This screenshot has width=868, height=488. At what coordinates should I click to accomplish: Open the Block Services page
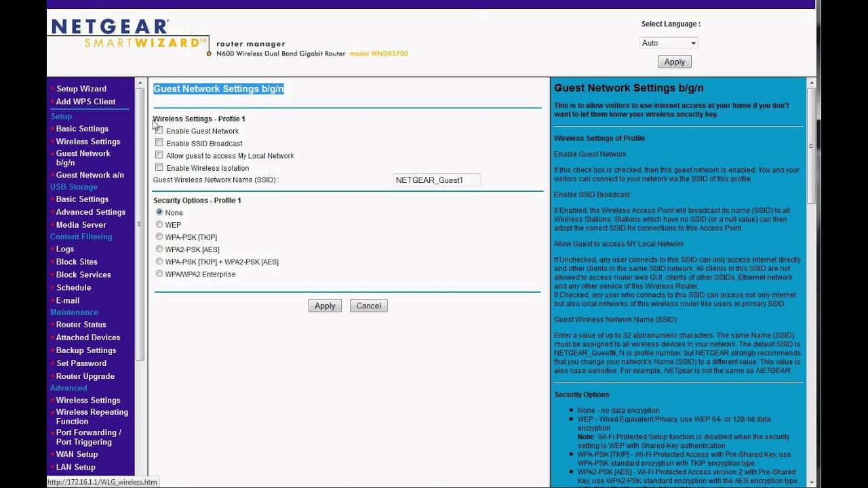[83, 275]
